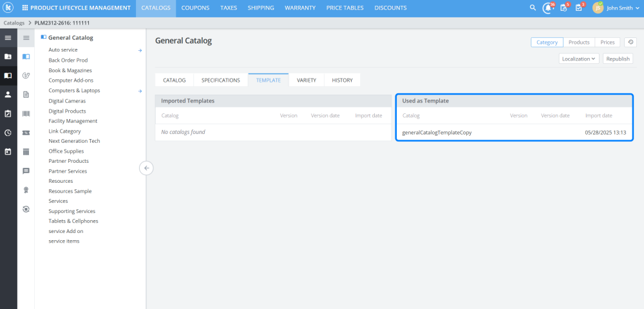Select Facility Management category

coord(73,121)
